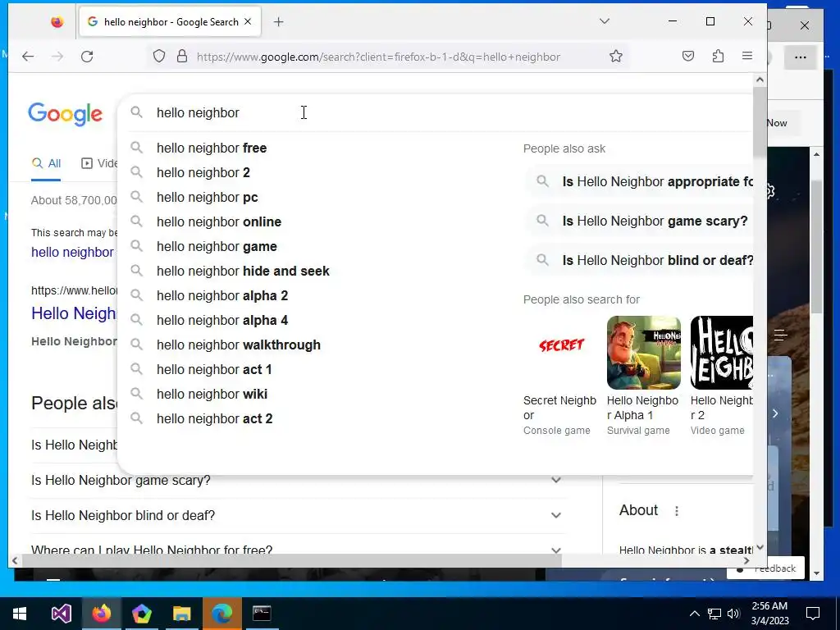Choose suggestion hello neighbor alpha 4

221,321
